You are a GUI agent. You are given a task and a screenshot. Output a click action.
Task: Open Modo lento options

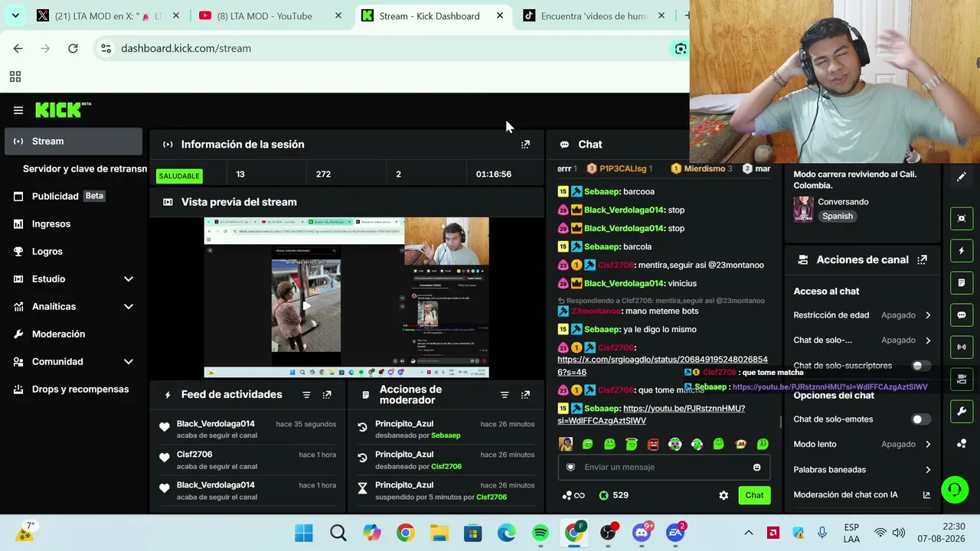tap(862, 445)
